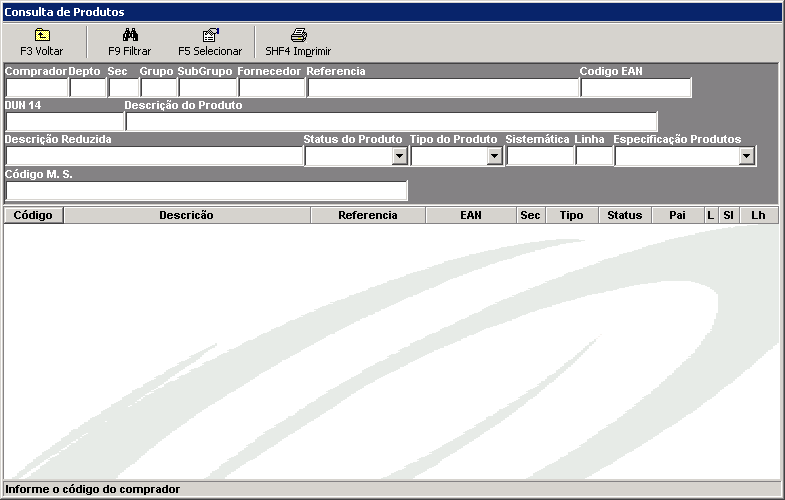Sort by Código column header
Image resolution: width=785 pixels, height=500 pixels.
[34, 215]
